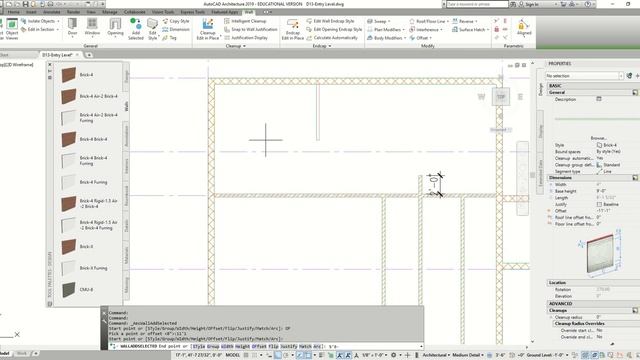Screen dimensions: 640x360
Task: Select the Brick-4 wall tool in palette
Action: (x=78, y=75)
